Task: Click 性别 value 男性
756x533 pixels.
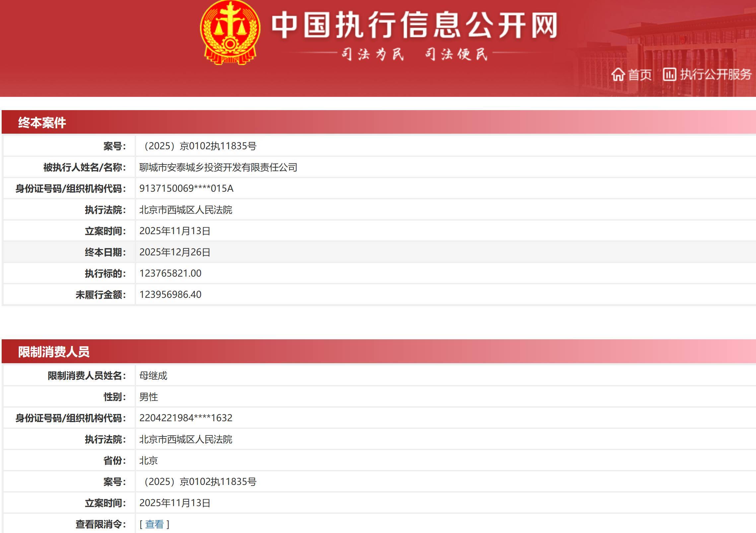Action: tap(149, 397)
